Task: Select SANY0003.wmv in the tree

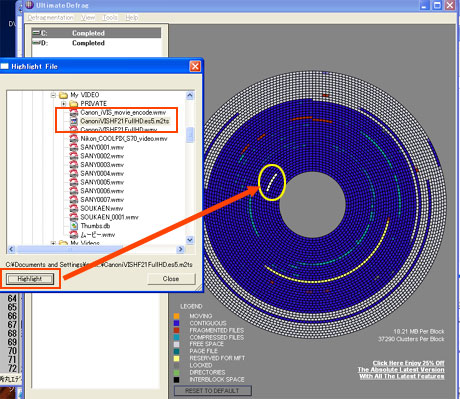Action: click(x=102, y=165)
